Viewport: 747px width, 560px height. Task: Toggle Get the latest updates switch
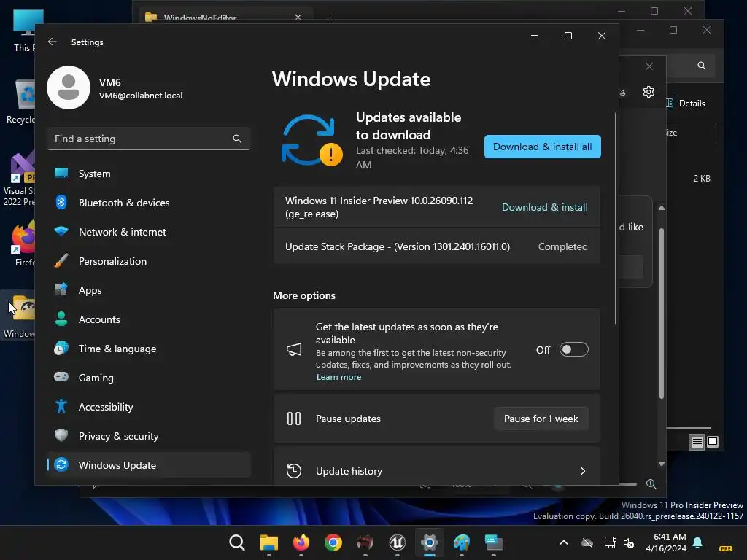point(573,349)
